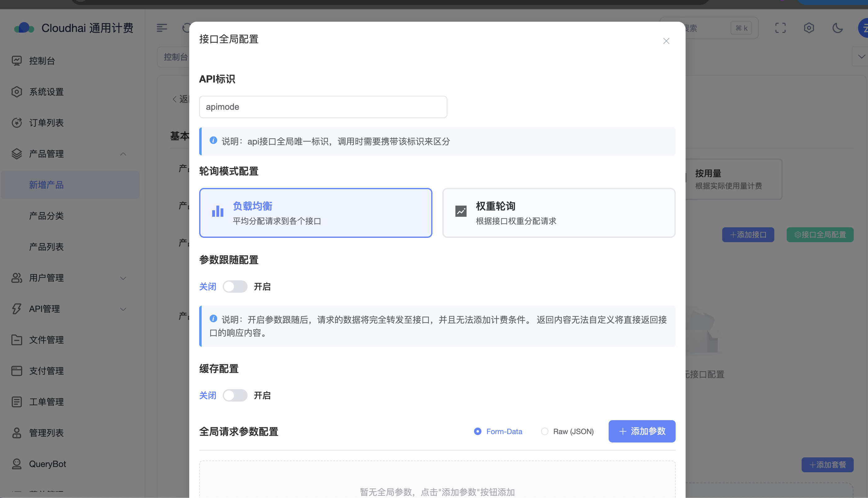Click the 开启 label under 缓存配置
868x498 pixels.
[x=262, y=395]
